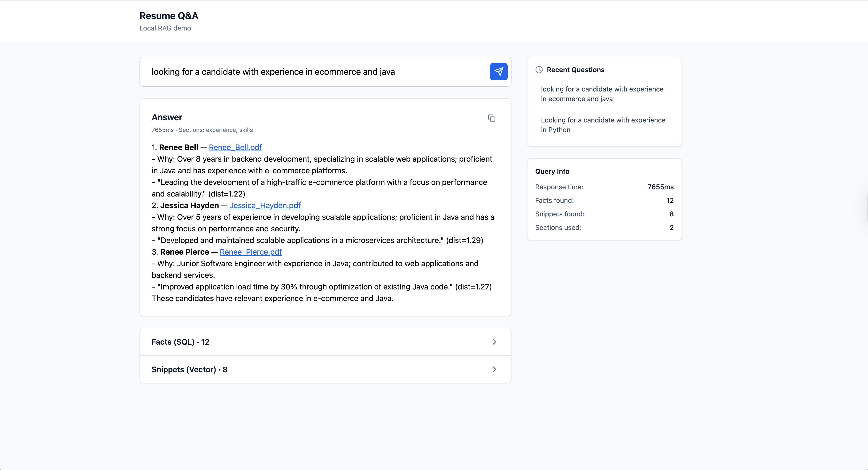Click the Recent Questions heading text
Viewport: 868px width, 470px height.
pos(575,70)
